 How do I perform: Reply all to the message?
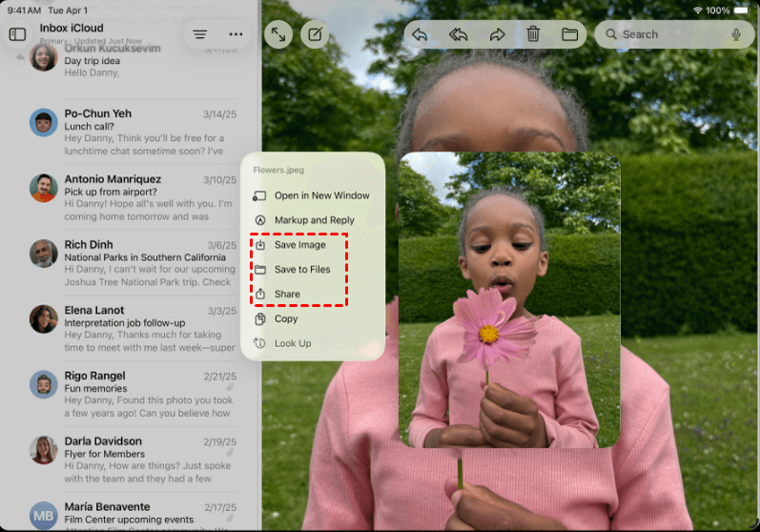click(x=458, y=34)
